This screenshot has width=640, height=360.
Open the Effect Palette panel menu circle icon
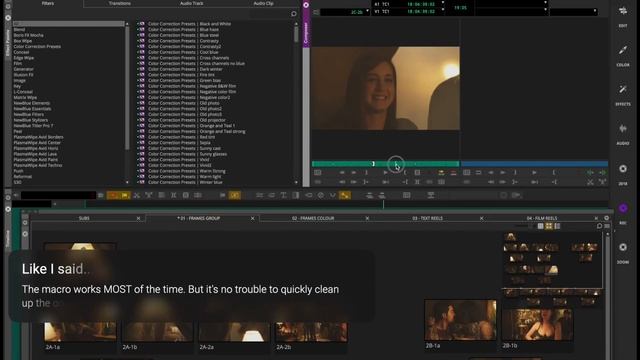(8, 18)
